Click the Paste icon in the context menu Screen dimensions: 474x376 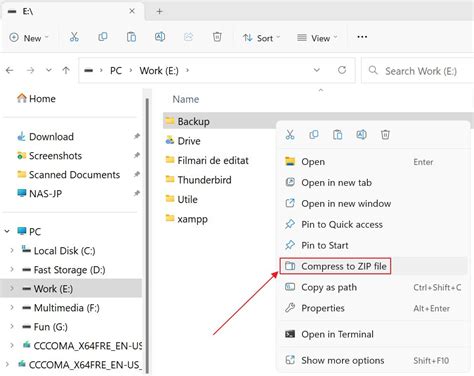point(338,135)
